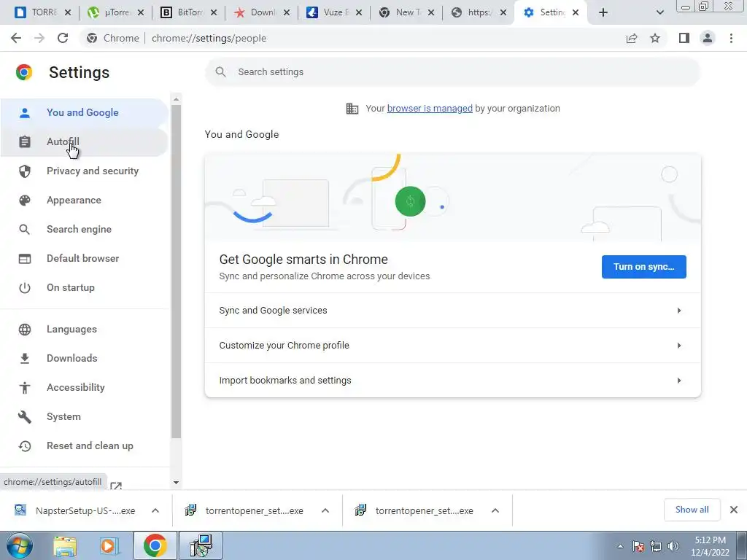This screenshot has height=560, width=747.
Task: Click the Reset and clean up history icon
Action: pyautogui.click(x=24, y=446)
